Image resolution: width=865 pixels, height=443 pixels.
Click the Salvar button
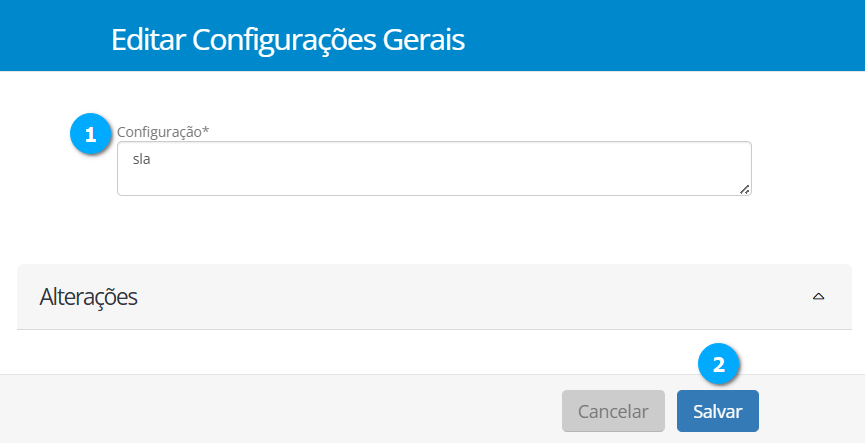point(717,411)
